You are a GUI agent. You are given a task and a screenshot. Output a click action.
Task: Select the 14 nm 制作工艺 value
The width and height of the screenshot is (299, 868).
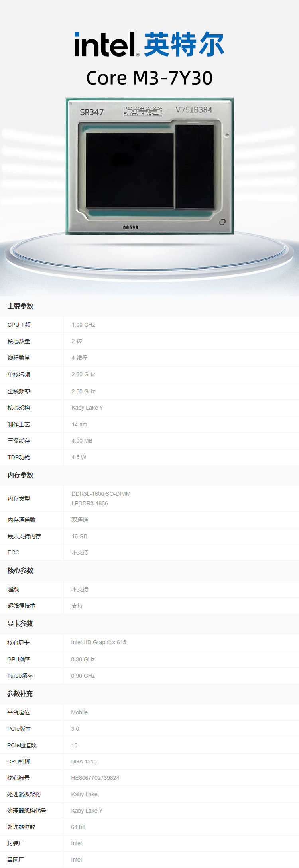tap(79, 424)
